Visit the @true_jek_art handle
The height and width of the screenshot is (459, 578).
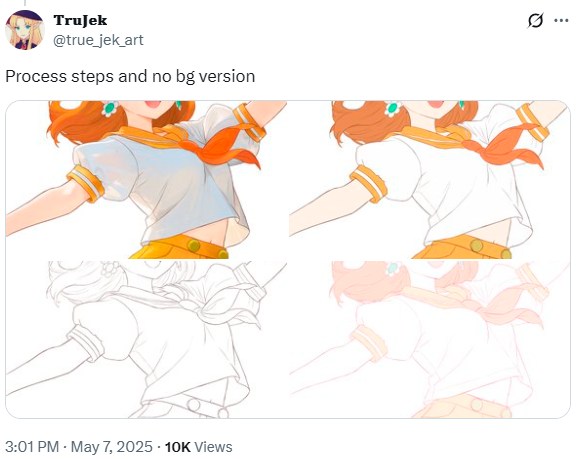(x=98, y=40)
